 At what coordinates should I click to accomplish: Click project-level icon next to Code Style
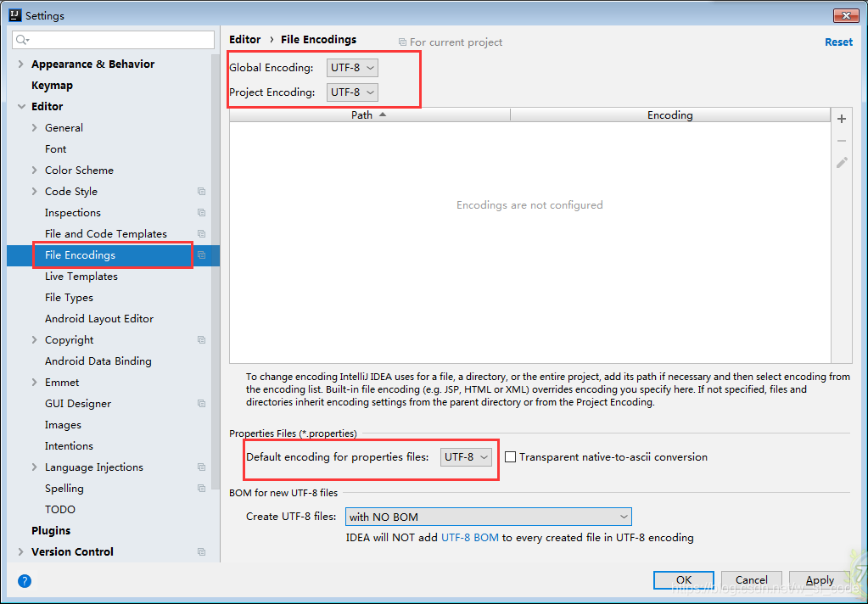pyautogui.click(x=201, y=192)
